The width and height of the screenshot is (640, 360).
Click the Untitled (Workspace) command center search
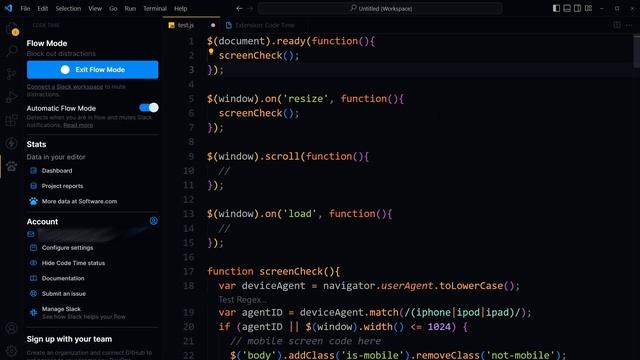click(380, 9)
